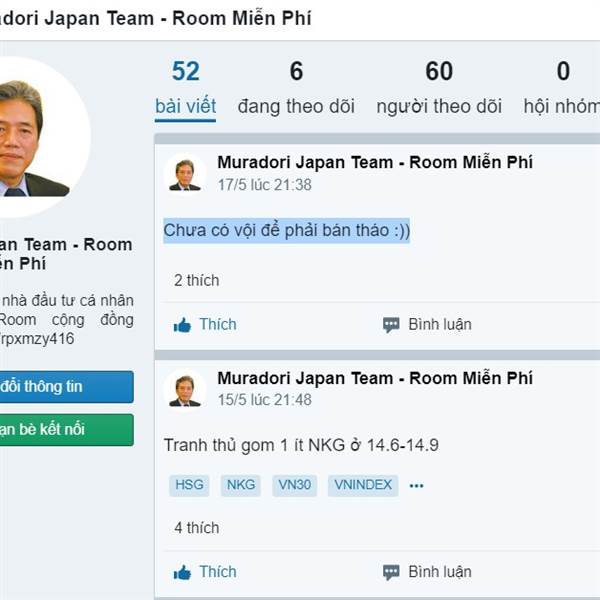
Task: Expand more tags via the three-dot ellipsis
Action: click(417, 486)
